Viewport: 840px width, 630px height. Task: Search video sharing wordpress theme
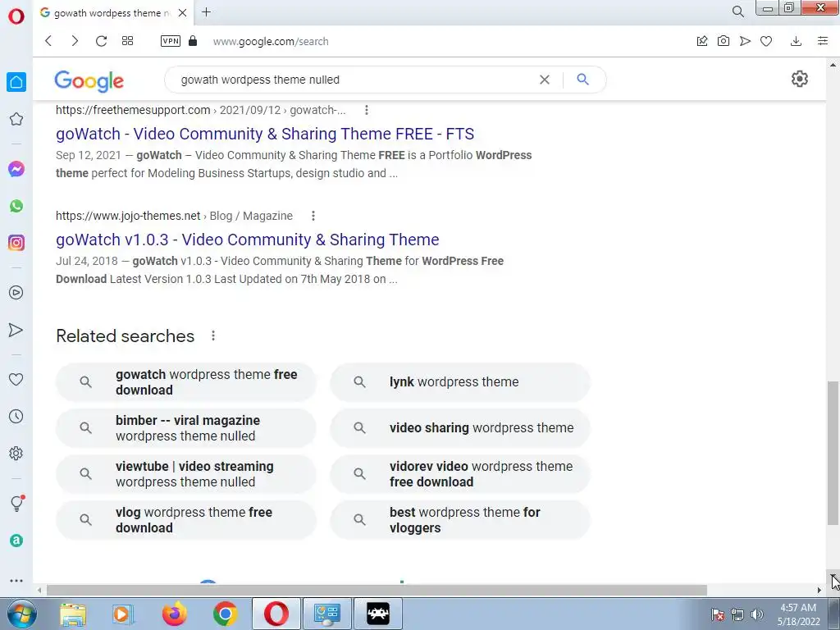(x=460, y=428)
